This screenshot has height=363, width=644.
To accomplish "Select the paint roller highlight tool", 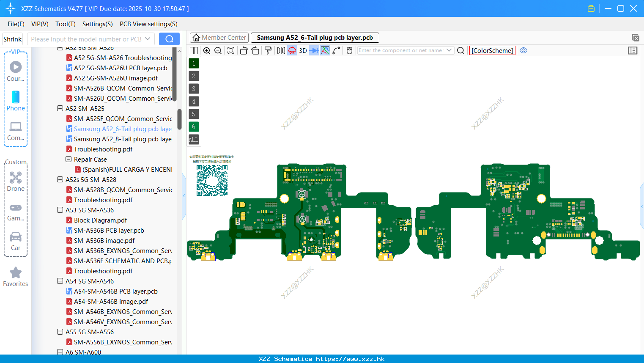I will click(x=268, y=50).
